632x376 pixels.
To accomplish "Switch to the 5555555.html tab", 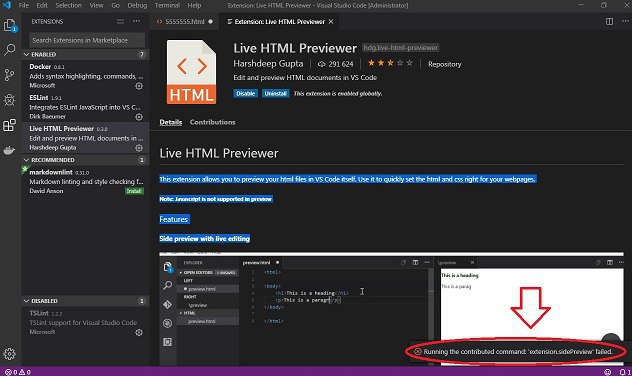I will 184,21.
